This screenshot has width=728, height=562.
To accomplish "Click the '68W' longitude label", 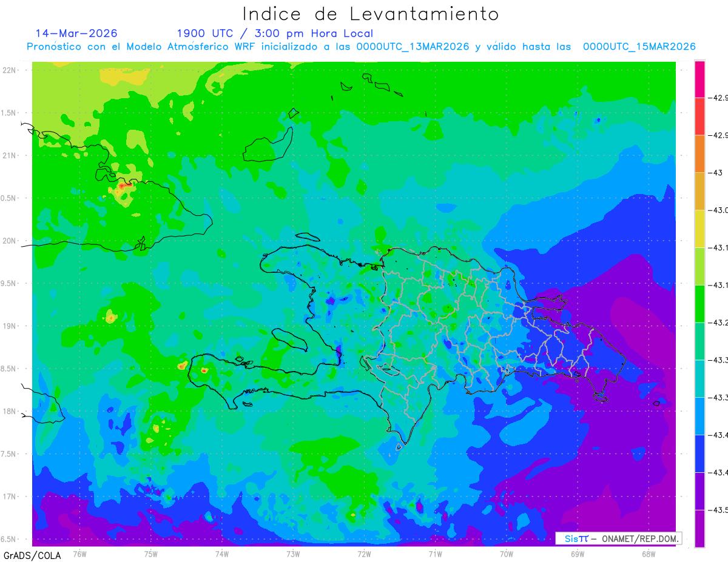I will click(x=649, y=553).
